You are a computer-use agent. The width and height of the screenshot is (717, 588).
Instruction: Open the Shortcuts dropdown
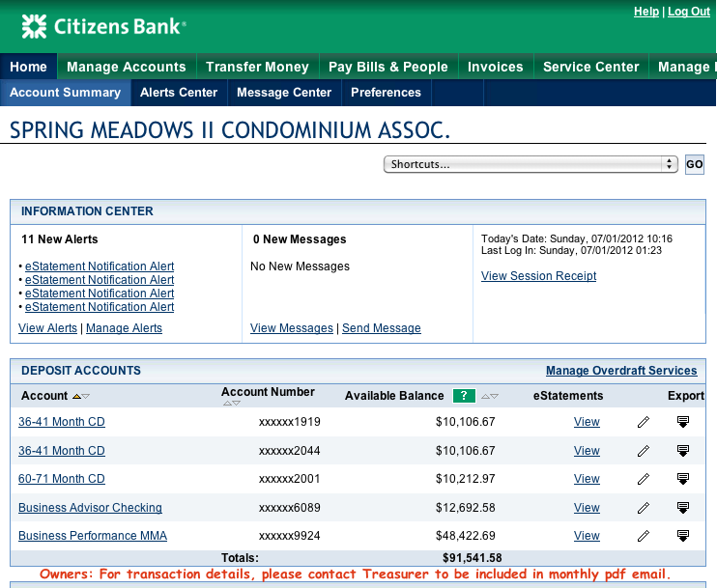[x=531, y=164]
